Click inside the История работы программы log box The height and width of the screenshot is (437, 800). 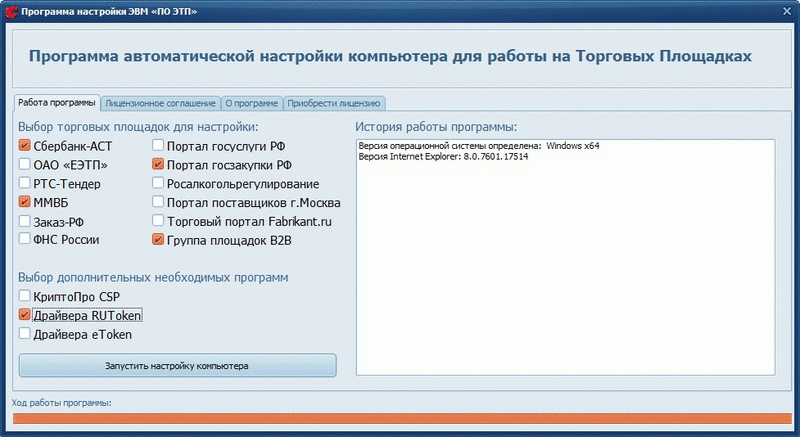point(565,258)
